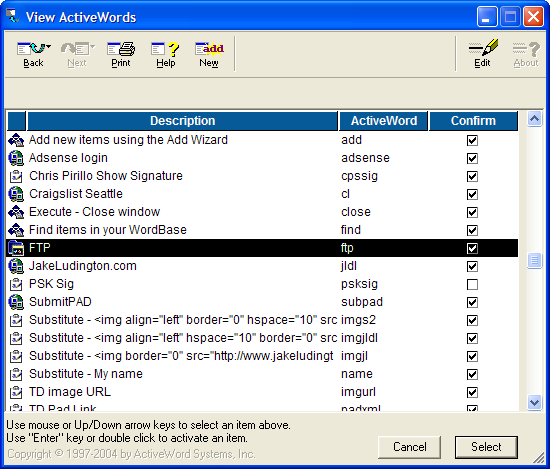The image size is (550, 469).
Task: Click the Execute - Close window description
Action: point(94,212)
